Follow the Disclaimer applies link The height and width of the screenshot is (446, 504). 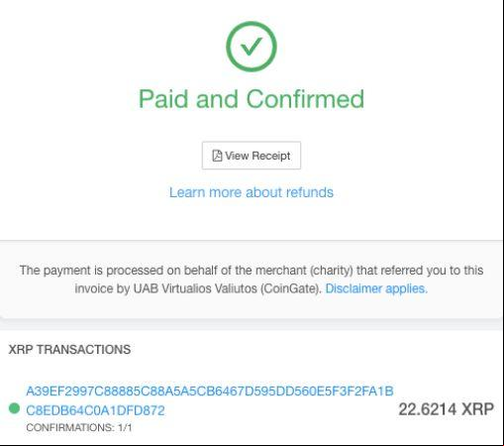click(x=376, y=288)
